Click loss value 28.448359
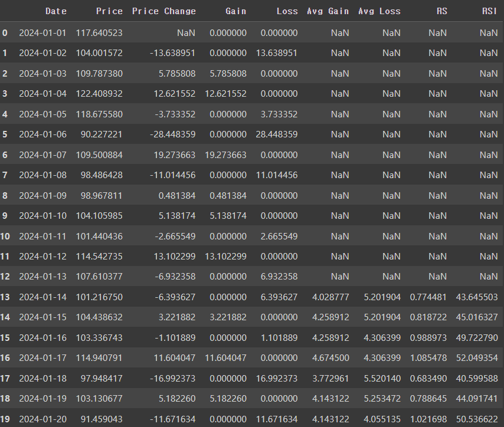Image resolution: width=504 pixels, height=427 pixels. 277,134
